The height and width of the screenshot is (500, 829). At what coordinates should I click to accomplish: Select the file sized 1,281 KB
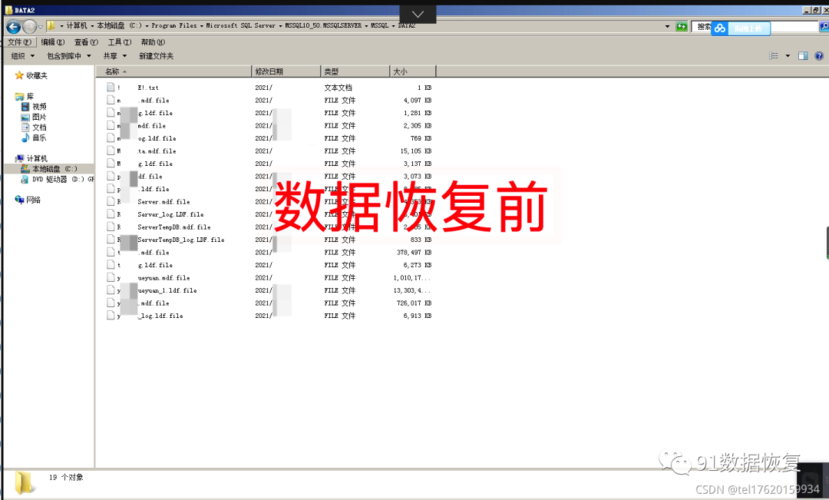[269, 113]
